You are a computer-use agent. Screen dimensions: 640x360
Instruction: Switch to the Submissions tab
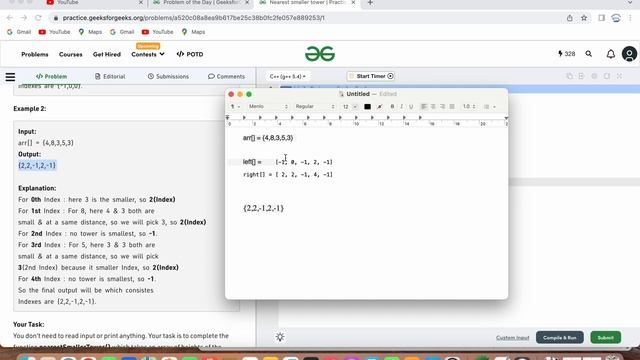(x=168, y=76)
